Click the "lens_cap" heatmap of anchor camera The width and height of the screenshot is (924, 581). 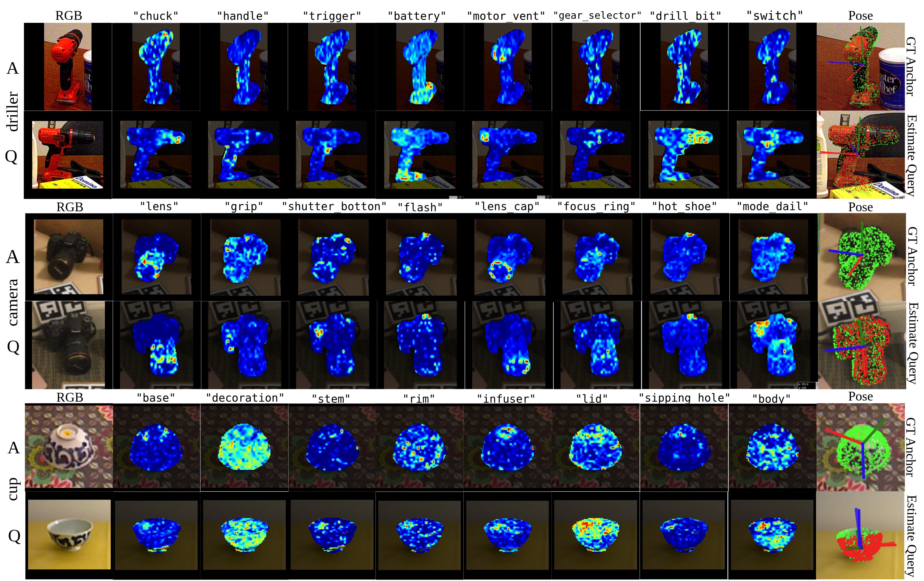coord(509,257)
